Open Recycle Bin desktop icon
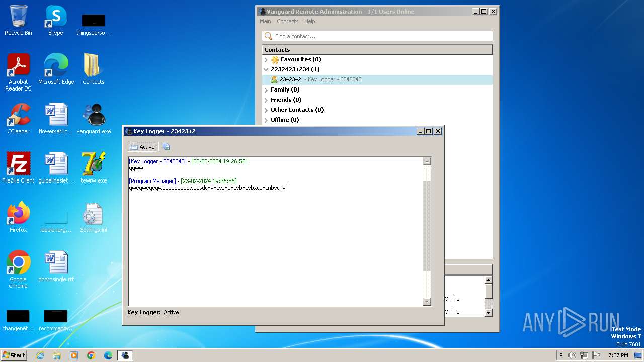The height and width of the screenshot is (362, 644). coord(18,20)
